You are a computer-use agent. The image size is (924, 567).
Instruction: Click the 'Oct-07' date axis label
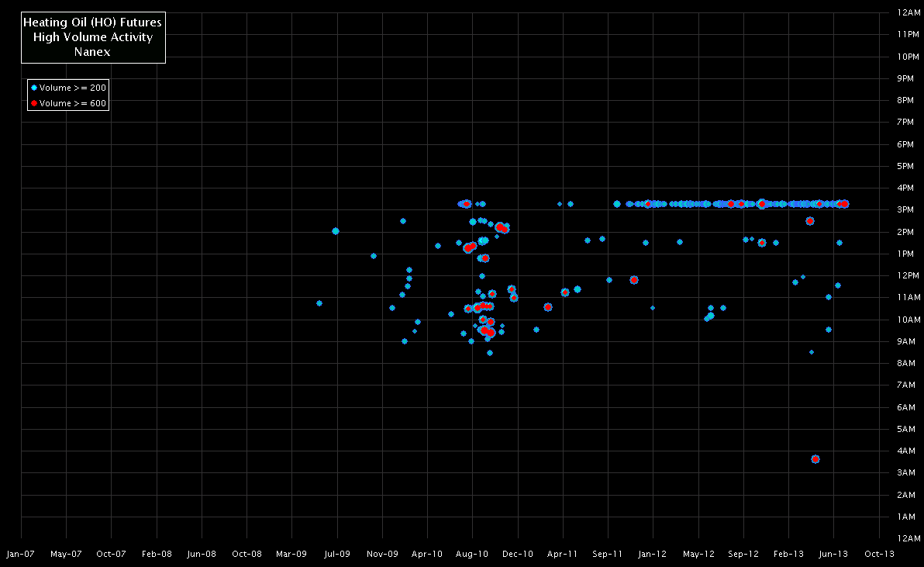112,554
